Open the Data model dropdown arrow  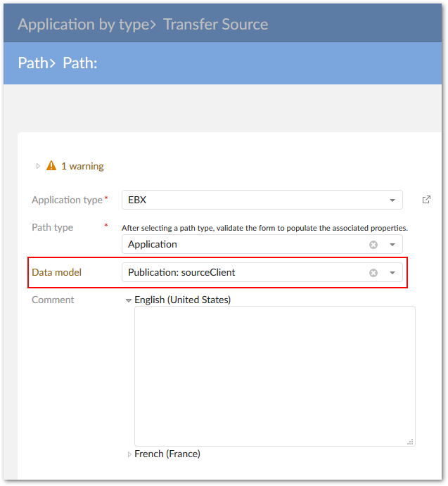392,273
